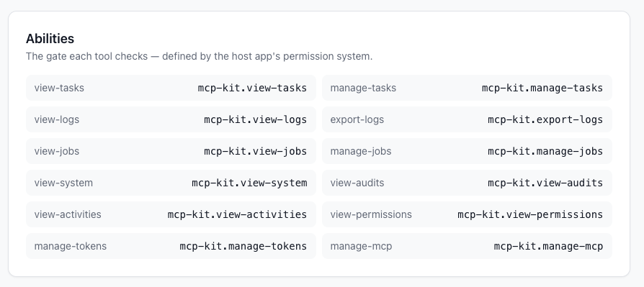The width and height of the screenshot is (644, 287).
Task: Select mcp-kit.manage-mcp code value
Action: click(x=548, y=246)
